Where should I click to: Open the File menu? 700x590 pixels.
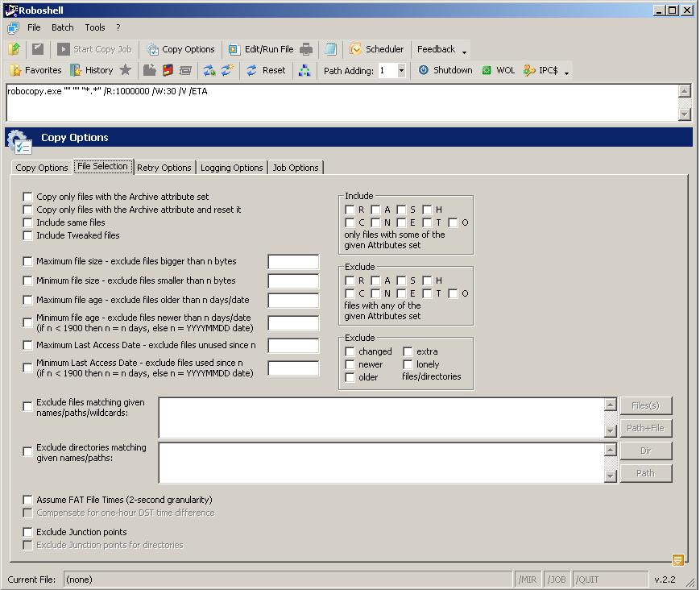click(x=34, y=27)
